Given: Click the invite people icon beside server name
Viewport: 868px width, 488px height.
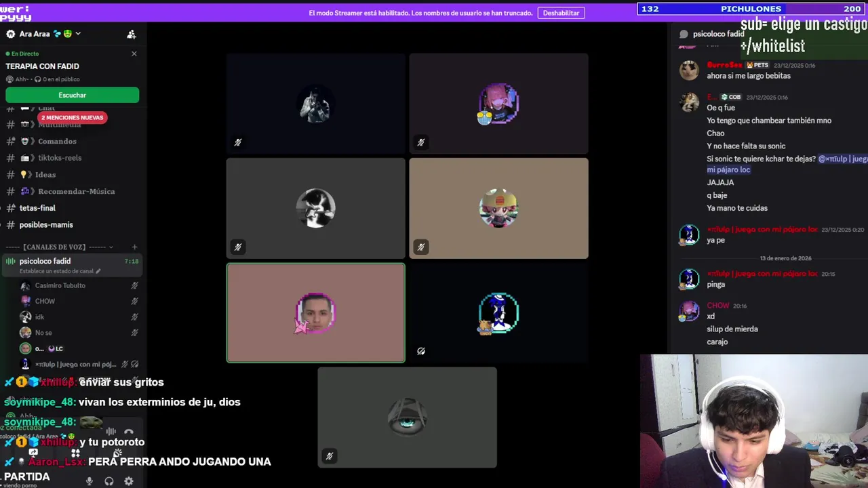Looking at the screenshot, I should click(x=132, y=34).
